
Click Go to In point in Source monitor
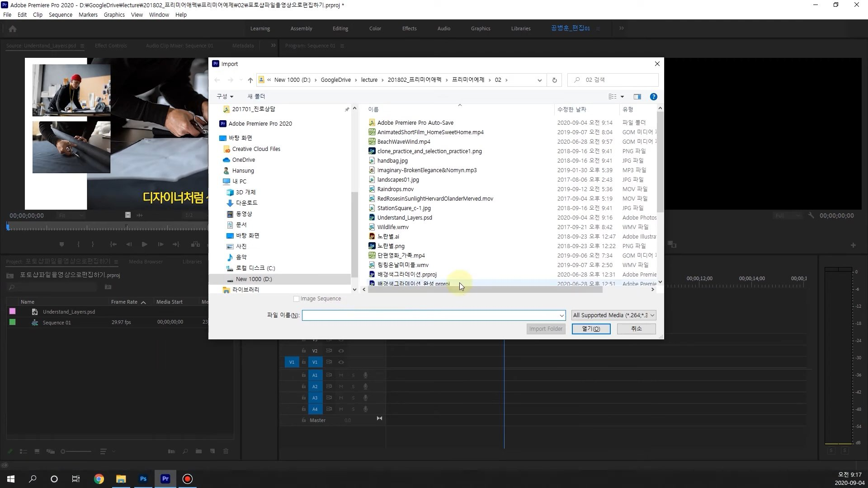tap(113, 244)
